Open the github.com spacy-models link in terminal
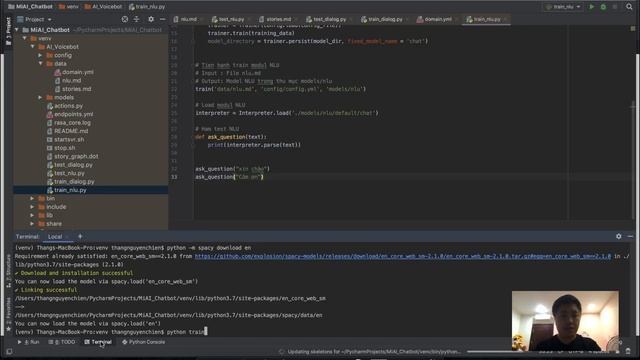 pyautogui.click(x=402, y=256)
